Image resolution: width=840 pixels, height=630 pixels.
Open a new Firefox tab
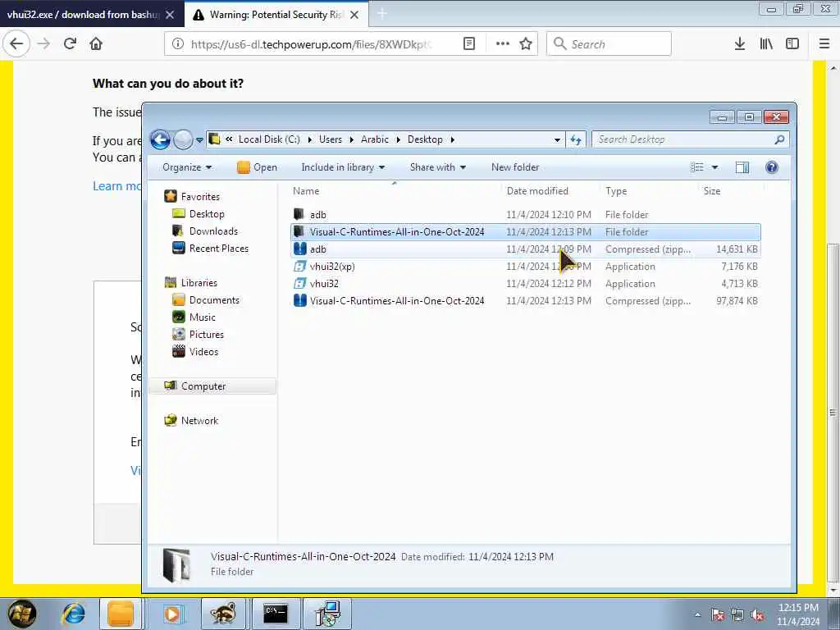382,15
